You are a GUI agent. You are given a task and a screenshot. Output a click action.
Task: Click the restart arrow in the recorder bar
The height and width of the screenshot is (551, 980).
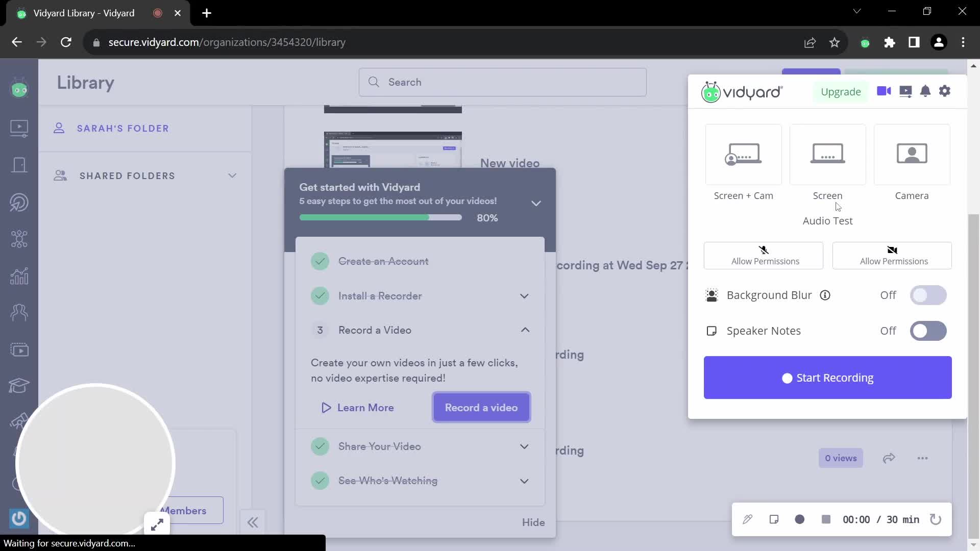point(936,519)
